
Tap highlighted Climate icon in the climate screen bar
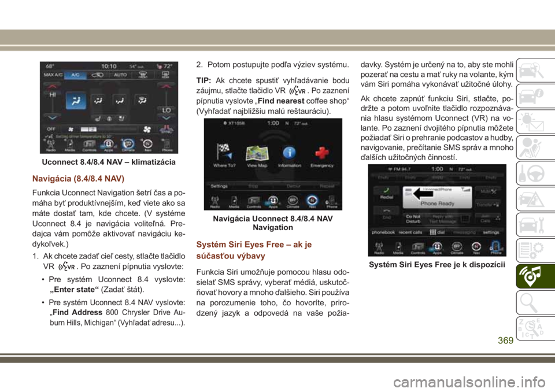click(128, 145)
